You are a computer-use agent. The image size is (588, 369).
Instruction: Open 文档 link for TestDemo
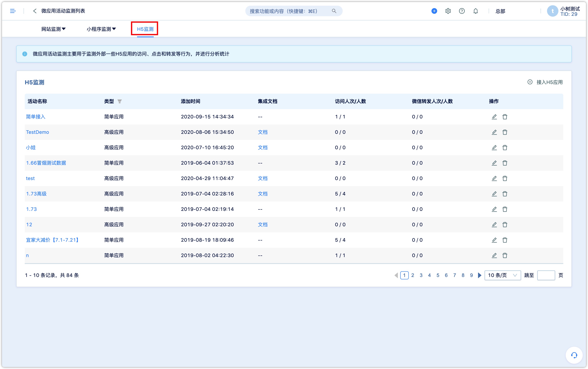pos(263,132)
